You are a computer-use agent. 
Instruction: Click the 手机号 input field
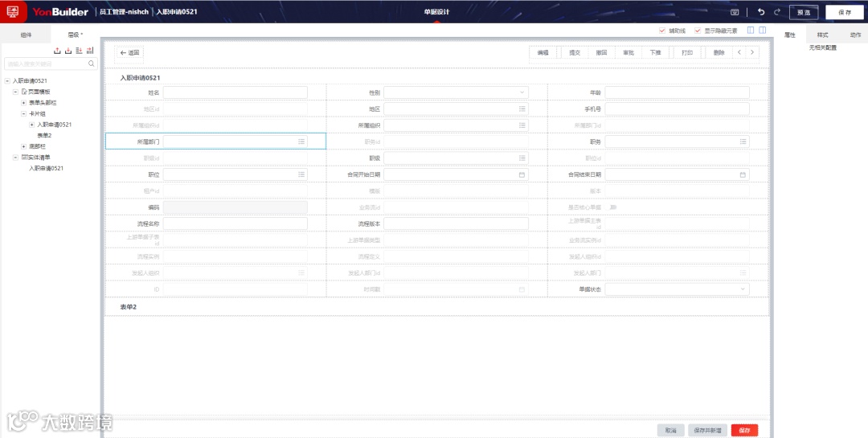click(677, 109)
